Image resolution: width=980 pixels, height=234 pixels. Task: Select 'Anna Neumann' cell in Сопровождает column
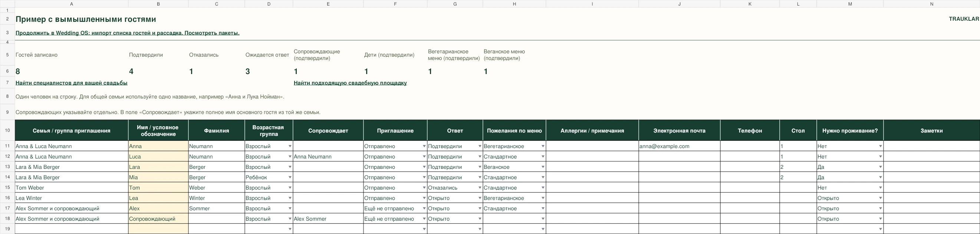[328, 157]
